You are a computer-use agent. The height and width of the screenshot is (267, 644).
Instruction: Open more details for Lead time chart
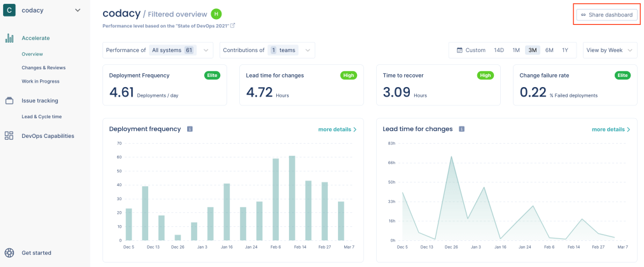611,129
